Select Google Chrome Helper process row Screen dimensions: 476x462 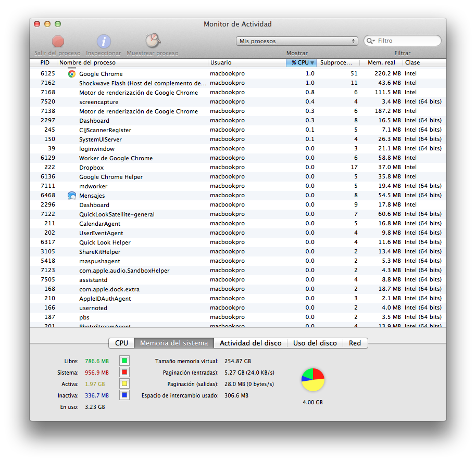pos(238,177)
